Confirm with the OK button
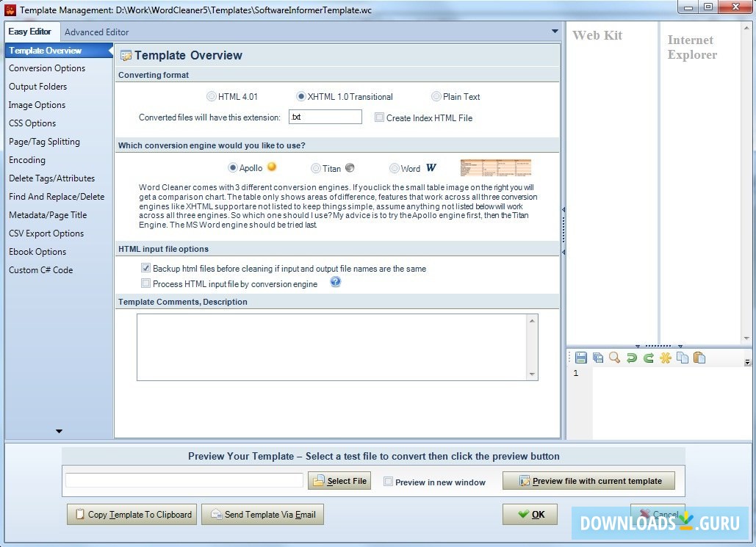 tap(530, 514)
